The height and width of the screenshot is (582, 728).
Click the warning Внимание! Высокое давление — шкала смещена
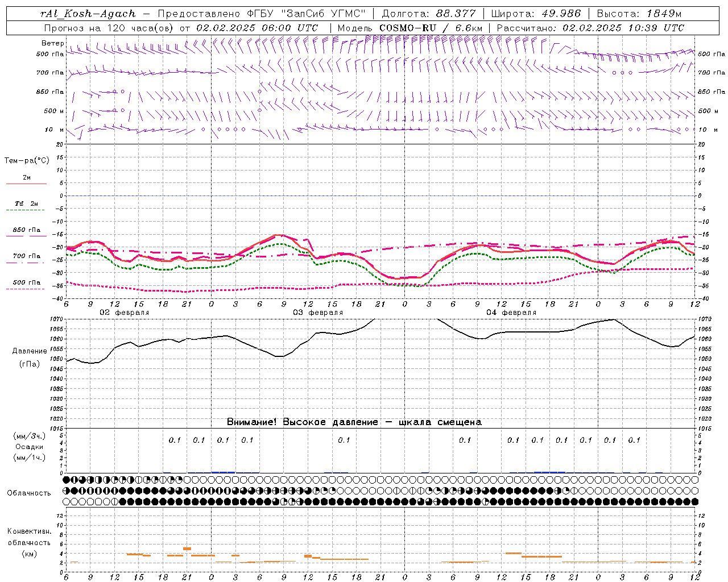[x=354, y=422]
